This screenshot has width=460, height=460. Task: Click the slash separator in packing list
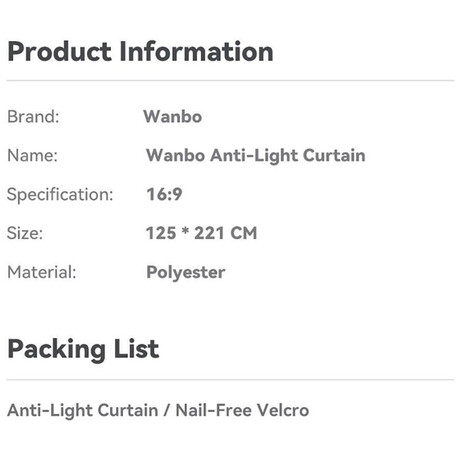point(167,410)
